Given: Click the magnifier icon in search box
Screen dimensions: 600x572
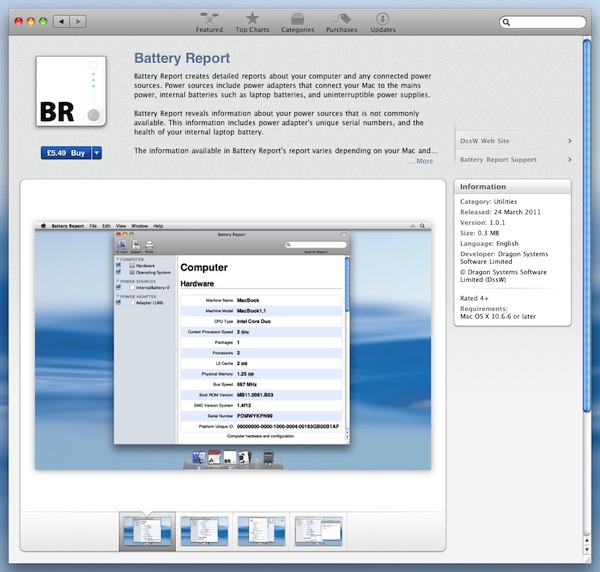Looking at the screenshot, I should (506, 22).
